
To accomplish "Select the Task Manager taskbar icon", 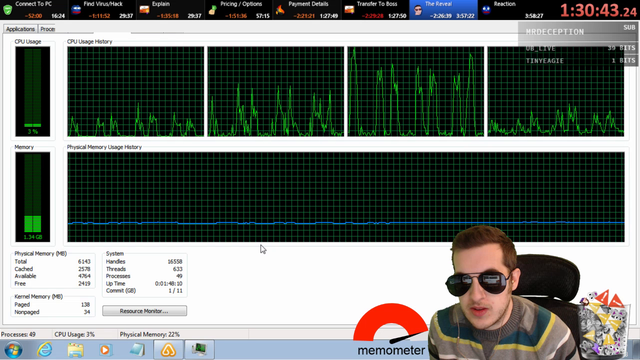I will point(199,350).
